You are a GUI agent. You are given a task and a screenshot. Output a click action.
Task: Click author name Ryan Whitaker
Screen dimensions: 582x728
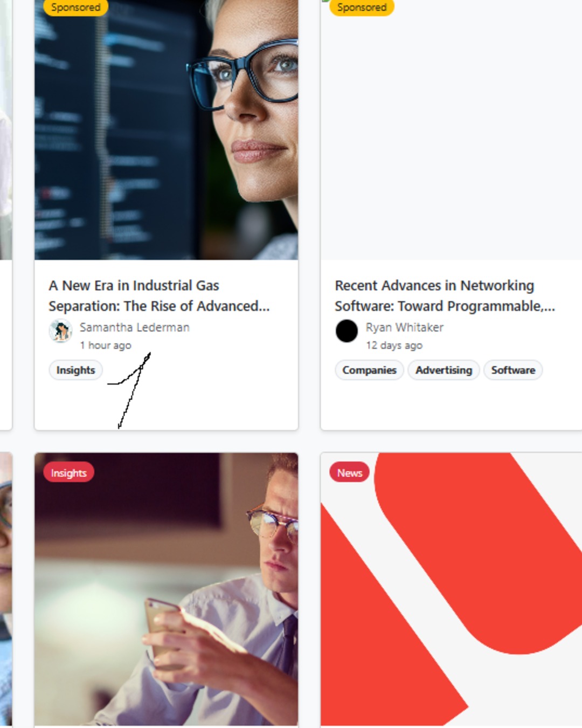405,327
